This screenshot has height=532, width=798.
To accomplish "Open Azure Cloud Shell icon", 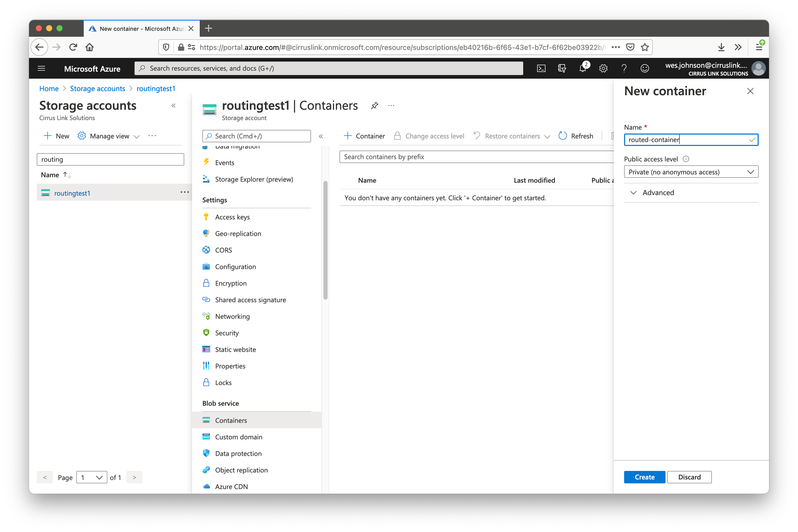I will coord(541,68).
